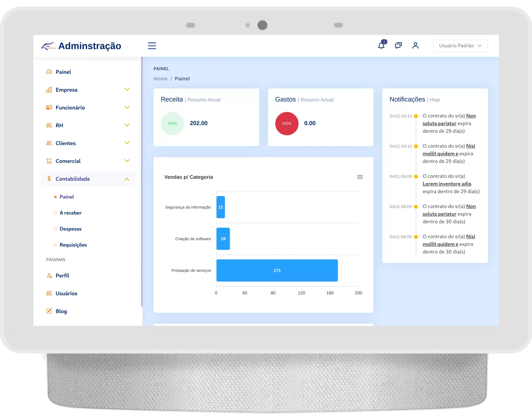Collapse the Contabilidade section chevron
The width and height of the screenshot is (532, 416).
click(127, 179)
